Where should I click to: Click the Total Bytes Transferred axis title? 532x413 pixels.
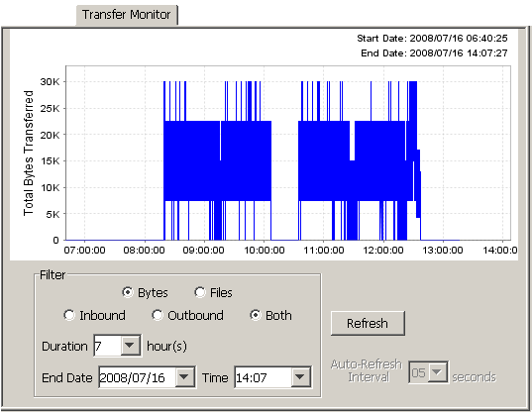tap(29, 153)
